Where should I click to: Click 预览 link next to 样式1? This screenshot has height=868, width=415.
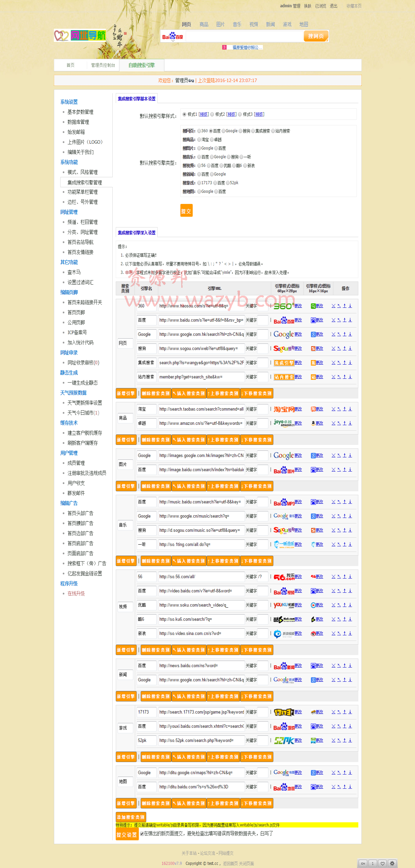tap(204, 114)
